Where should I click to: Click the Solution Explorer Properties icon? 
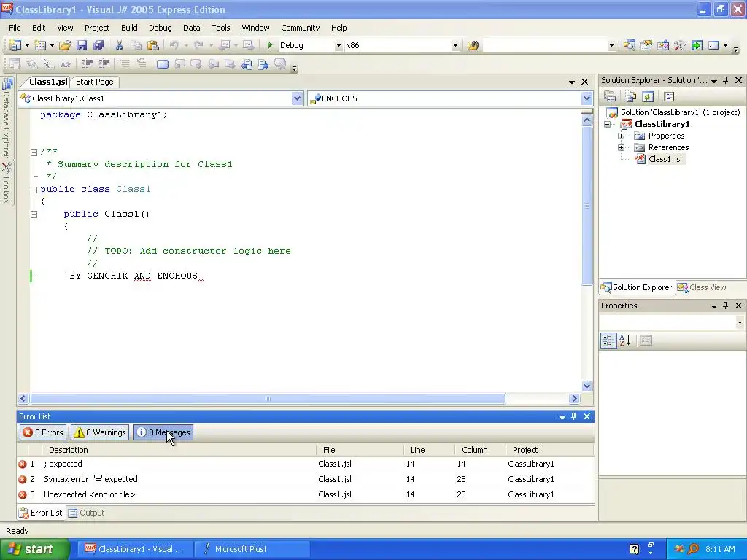[x=610, y=97]
